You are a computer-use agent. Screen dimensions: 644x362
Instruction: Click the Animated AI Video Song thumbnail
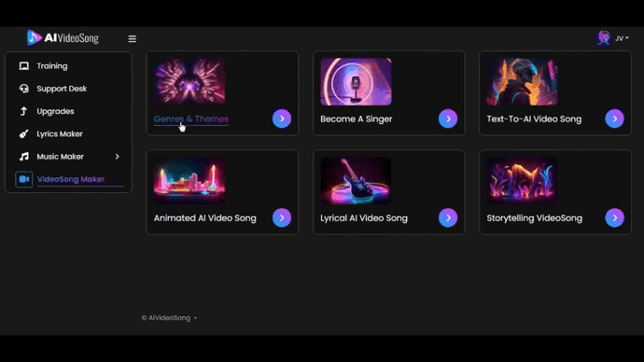click(x=189, y=181)
